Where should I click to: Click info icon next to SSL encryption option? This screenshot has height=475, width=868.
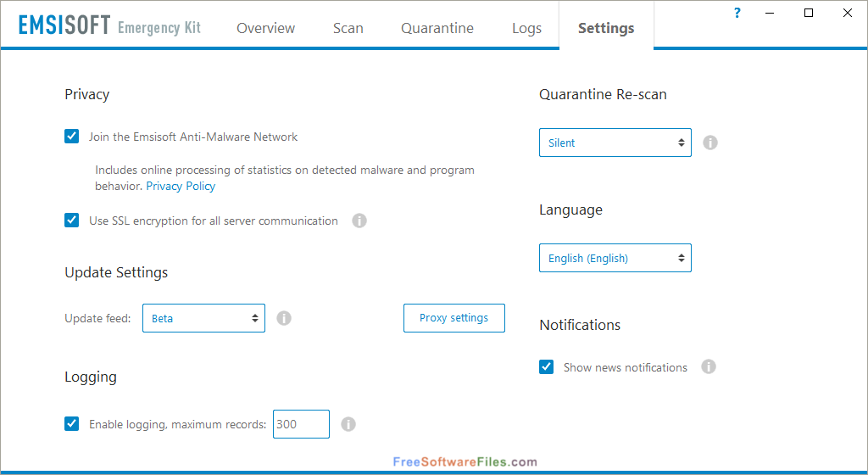click(359, 221)
